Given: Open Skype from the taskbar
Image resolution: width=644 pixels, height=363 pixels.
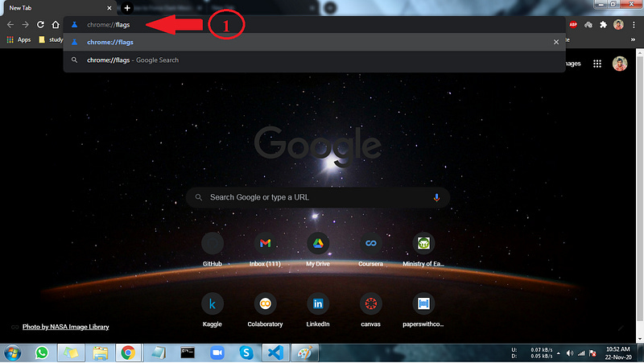Looking at the screenshot, I should click(x=246, y=353).
